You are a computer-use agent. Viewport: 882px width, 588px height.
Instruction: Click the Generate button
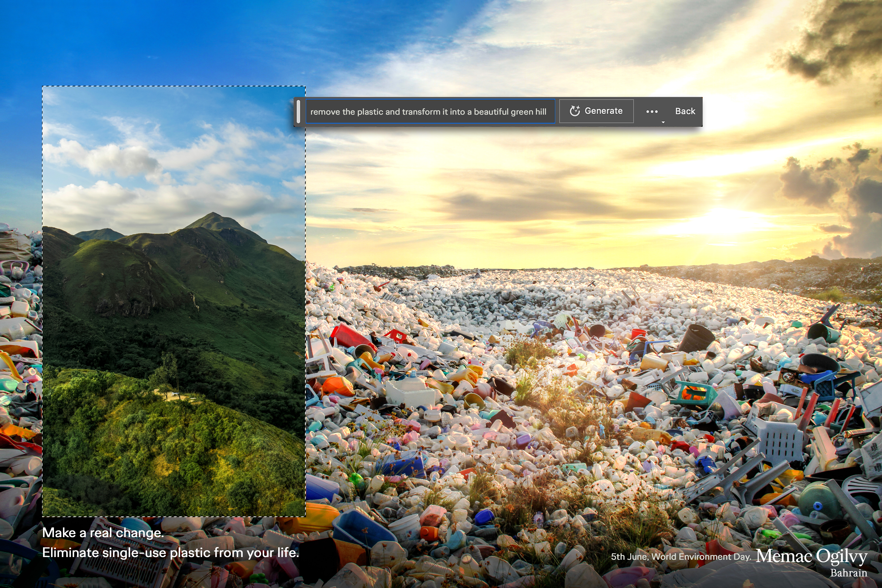pyautogui.click(x=596, y=111)
